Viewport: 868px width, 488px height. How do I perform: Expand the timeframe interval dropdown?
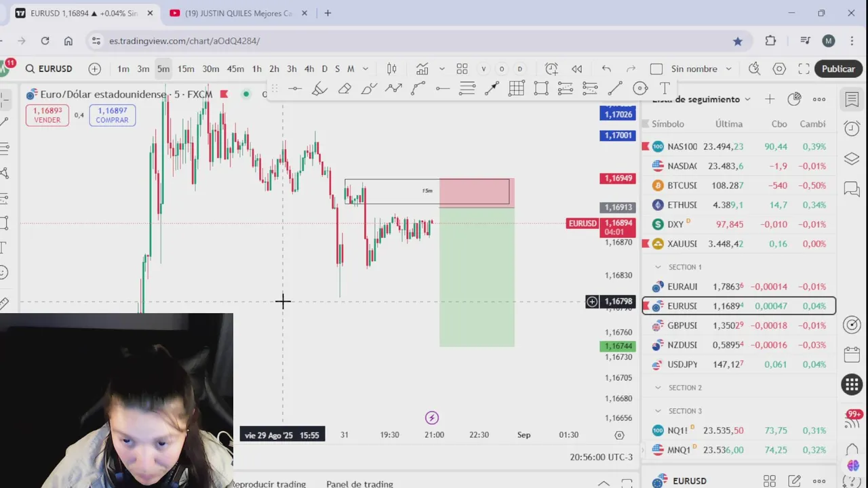pyautogui.click(x=366, y=68)
